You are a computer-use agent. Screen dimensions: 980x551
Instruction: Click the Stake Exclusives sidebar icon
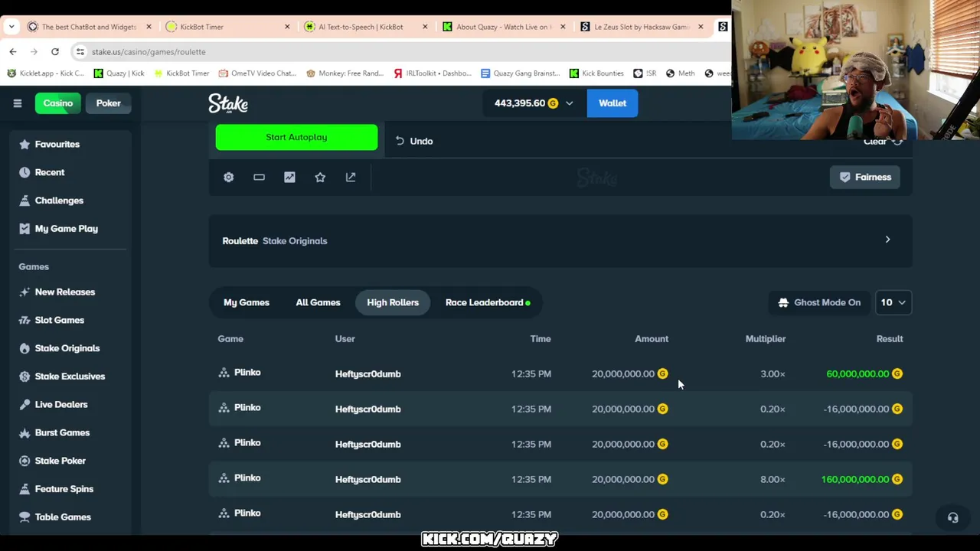tap(24, 377)
